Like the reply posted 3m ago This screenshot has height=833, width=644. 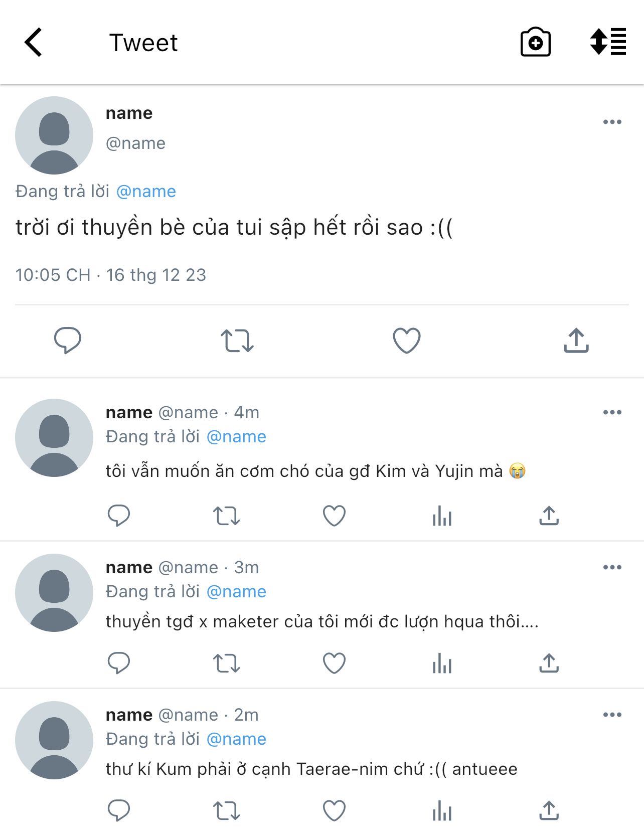point(334,663)
